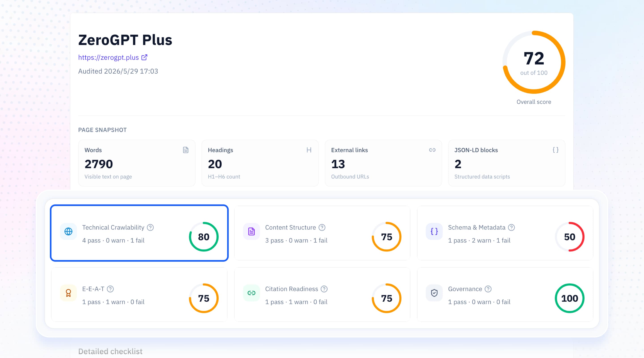
Task: Click the shield icon for Governance
Action: click(x=434, y=293)
